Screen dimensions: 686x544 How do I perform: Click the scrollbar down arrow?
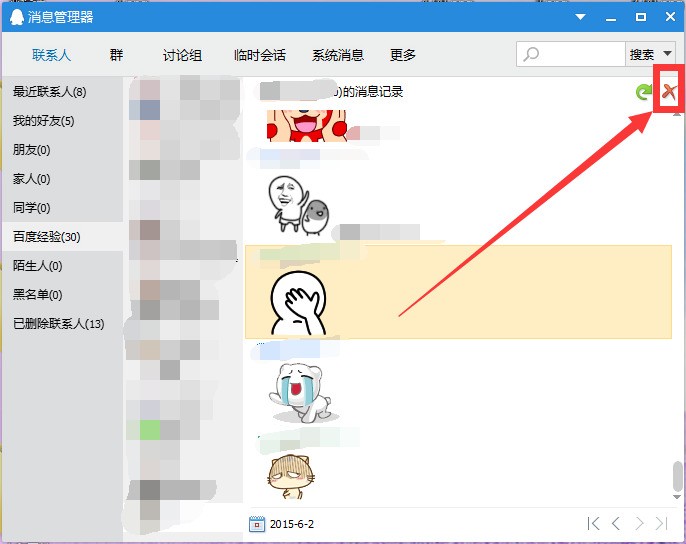point(677,497)
